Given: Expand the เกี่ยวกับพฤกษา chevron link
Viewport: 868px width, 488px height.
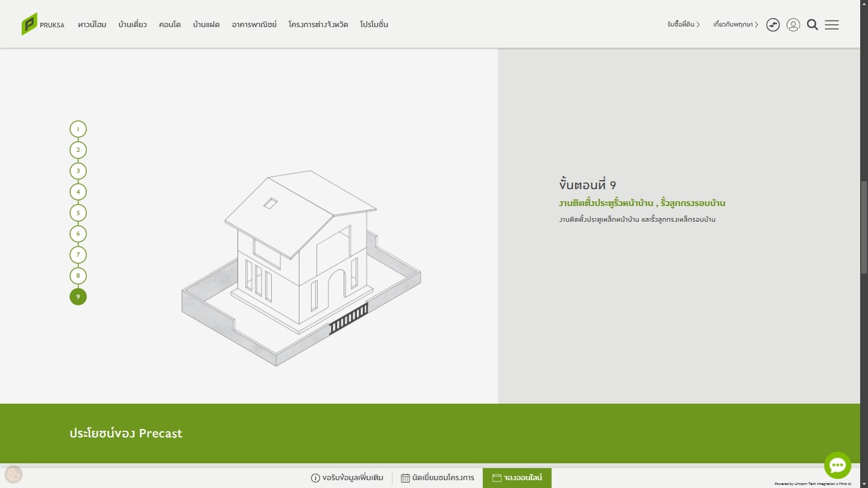Looking at the screenshot, I should (735, 25).
